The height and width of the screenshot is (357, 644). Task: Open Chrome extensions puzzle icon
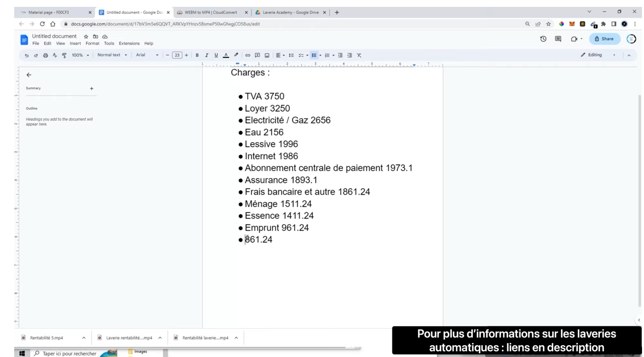[x=603, y=24]
